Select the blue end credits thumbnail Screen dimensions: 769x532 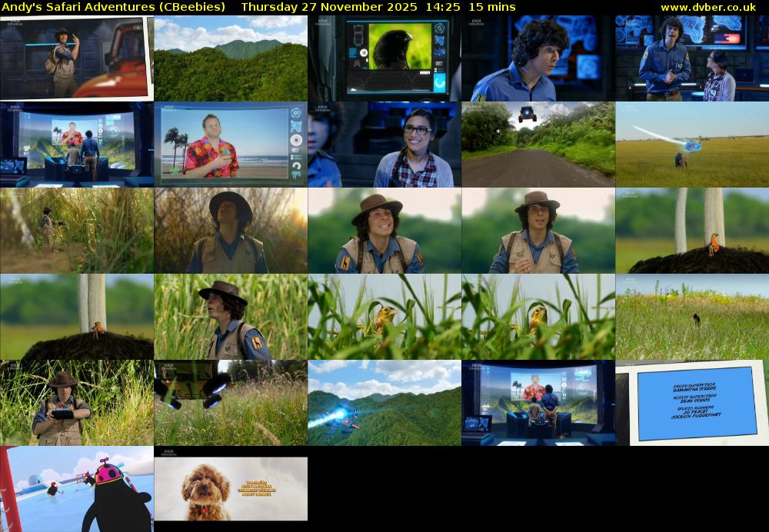(x=691, y=403)
